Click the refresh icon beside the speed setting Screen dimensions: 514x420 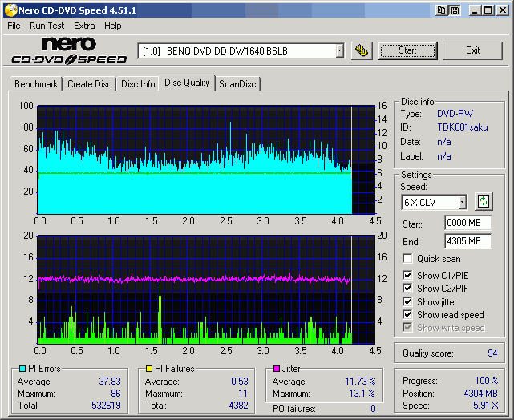(x=484, y=201)
